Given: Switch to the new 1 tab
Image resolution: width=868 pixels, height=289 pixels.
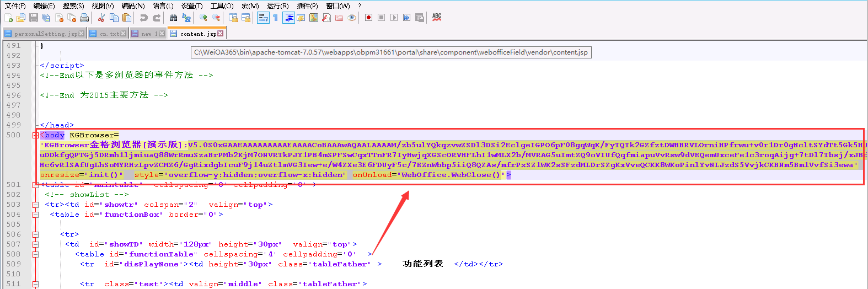Looking at the screenshot, I should click(148, 34).
